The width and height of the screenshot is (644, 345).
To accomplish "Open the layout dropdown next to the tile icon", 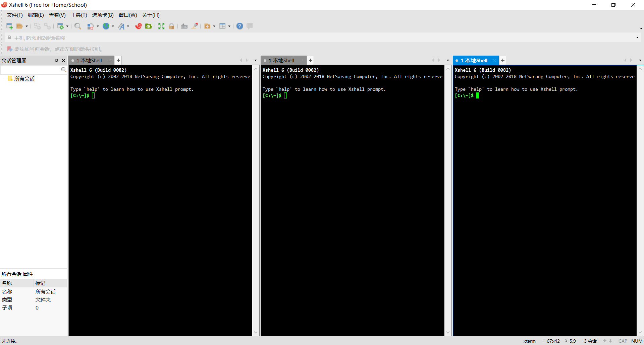I will click(x=229, y=26).
